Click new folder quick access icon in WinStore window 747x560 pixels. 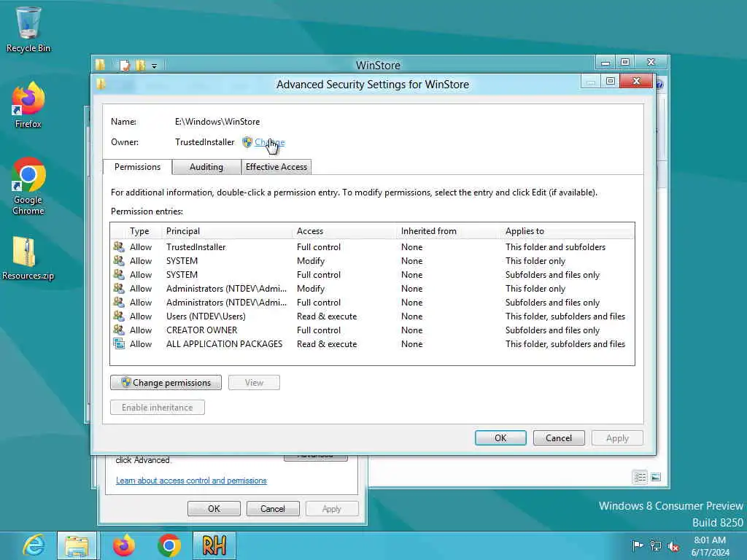(x=140, y=65)
